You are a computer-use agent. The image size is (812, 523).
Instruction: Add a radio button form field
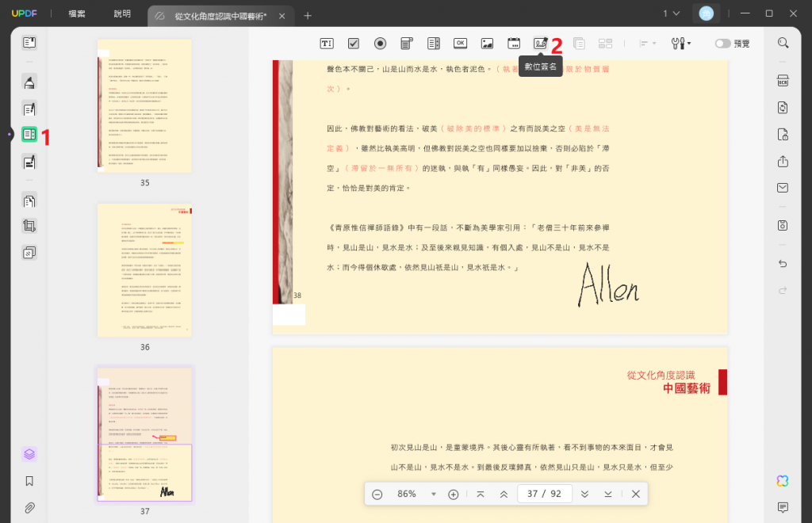380,44
